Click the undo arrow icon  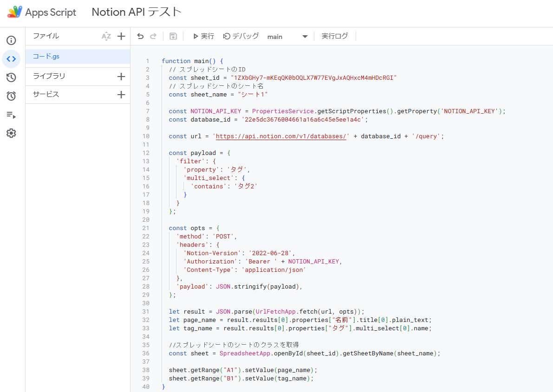140,36
